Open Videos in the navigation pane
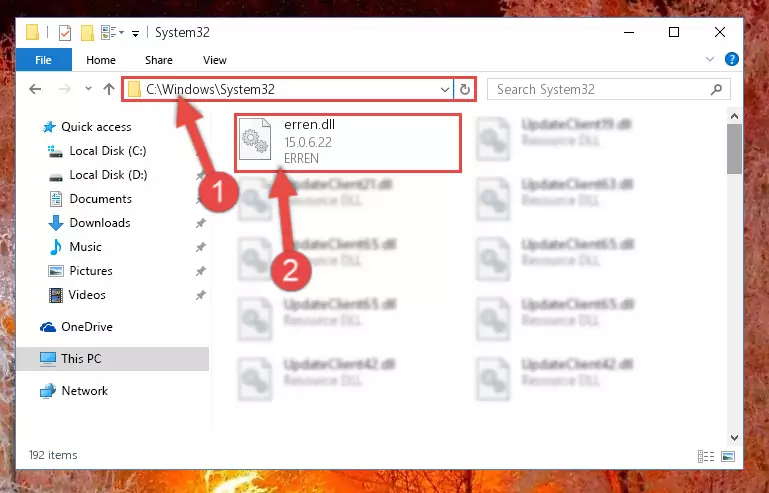This screenshot has width=769, height=493. coord(77,295)
